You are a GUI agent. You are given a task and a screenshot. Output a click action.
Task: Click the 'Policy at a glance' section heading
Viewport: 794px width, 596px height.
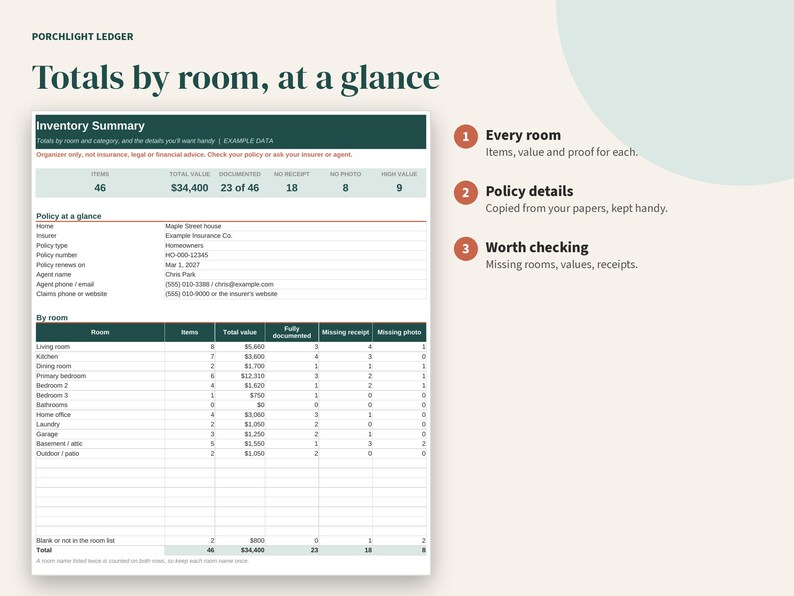pos(68,216)
